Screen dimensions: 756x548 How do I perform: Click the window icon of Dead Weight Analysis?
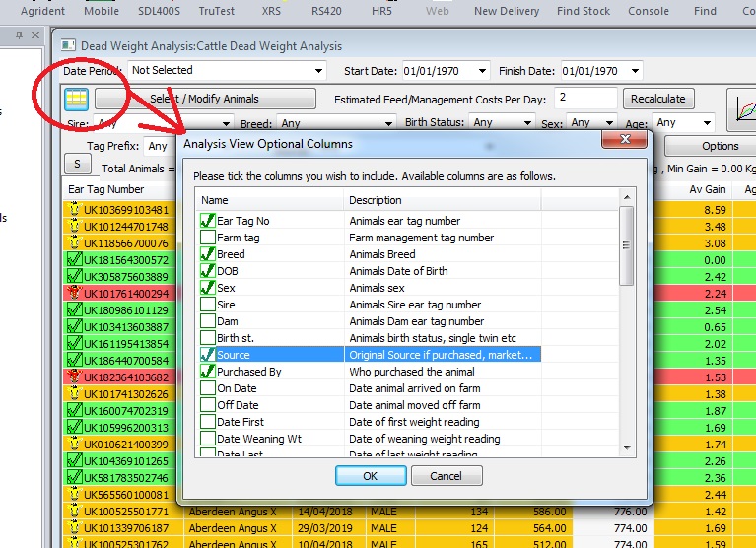pos(68,46)
